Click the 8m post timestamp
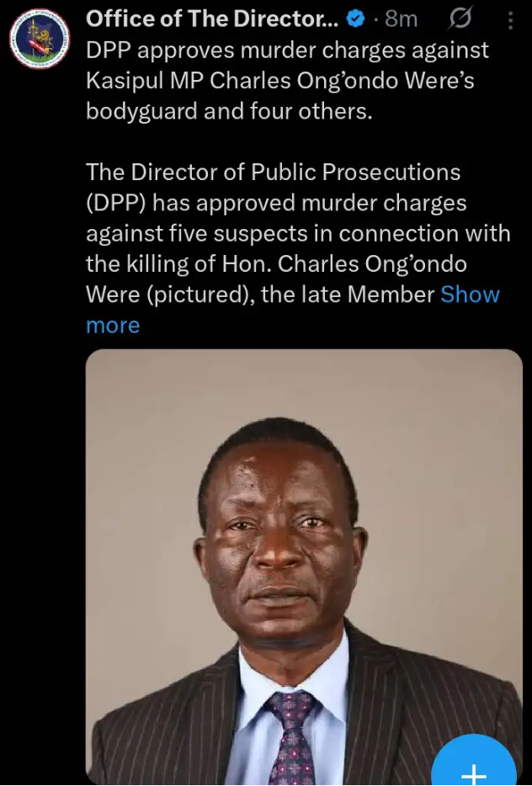 [402, 19]
